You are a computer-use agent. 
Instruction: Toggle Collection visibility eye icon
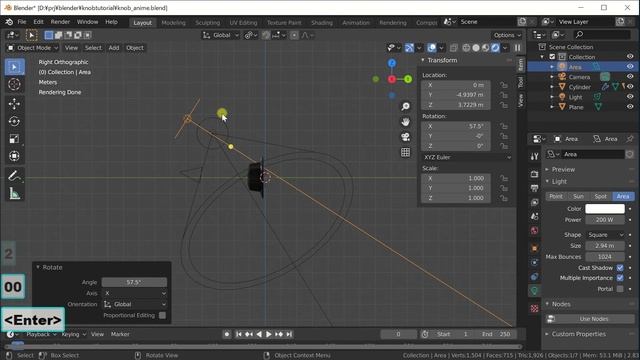coord(630,57)
